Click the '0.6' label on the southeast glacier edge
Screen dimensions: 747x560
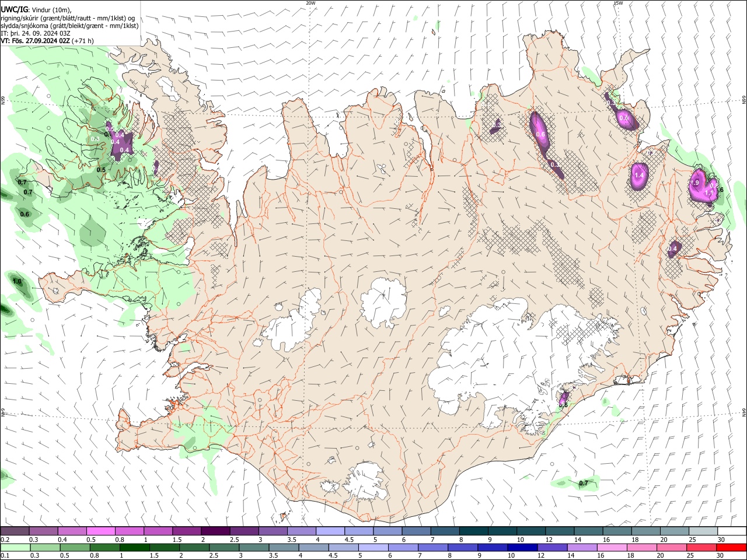click(563, 405)
